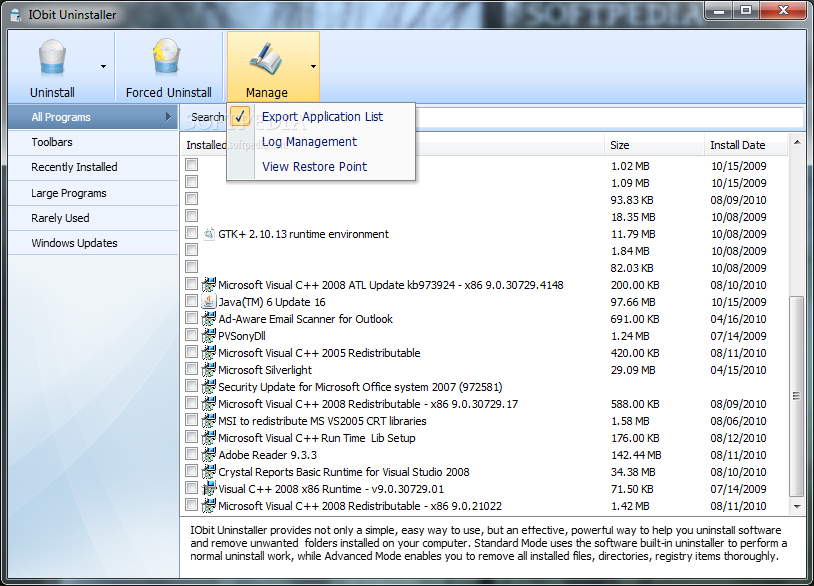Click the Visual C++ 2008 x86 Runtime icon
The height and width of the screenshot is (586, 814).
(209, 489)
